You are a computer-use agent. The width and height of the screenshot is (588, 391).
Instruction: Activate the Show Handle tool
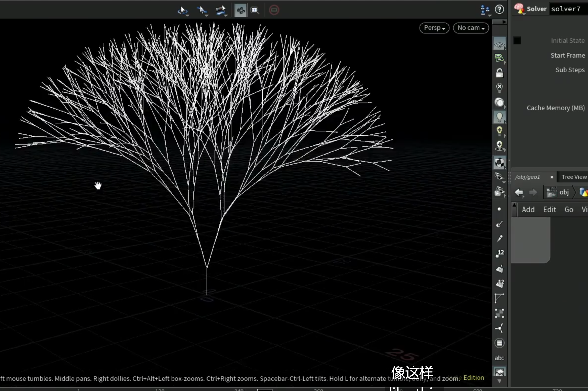(220, 10)
